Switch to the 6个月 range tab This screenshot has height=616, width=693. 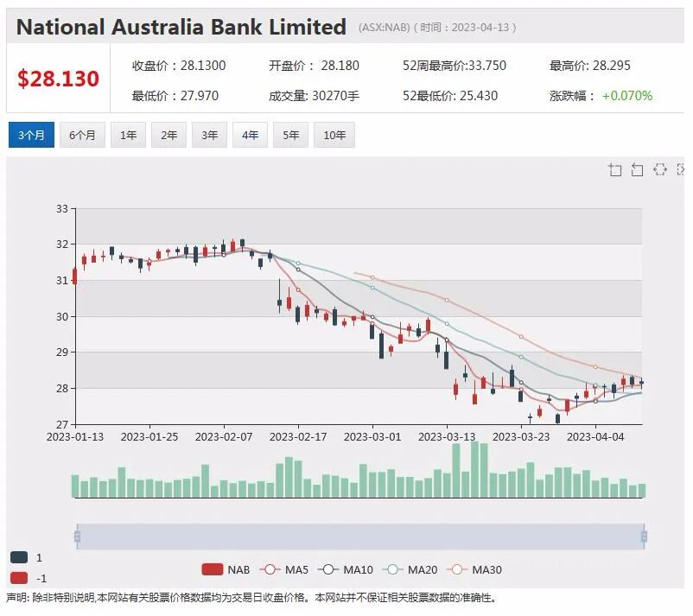(x=82, y=135)
